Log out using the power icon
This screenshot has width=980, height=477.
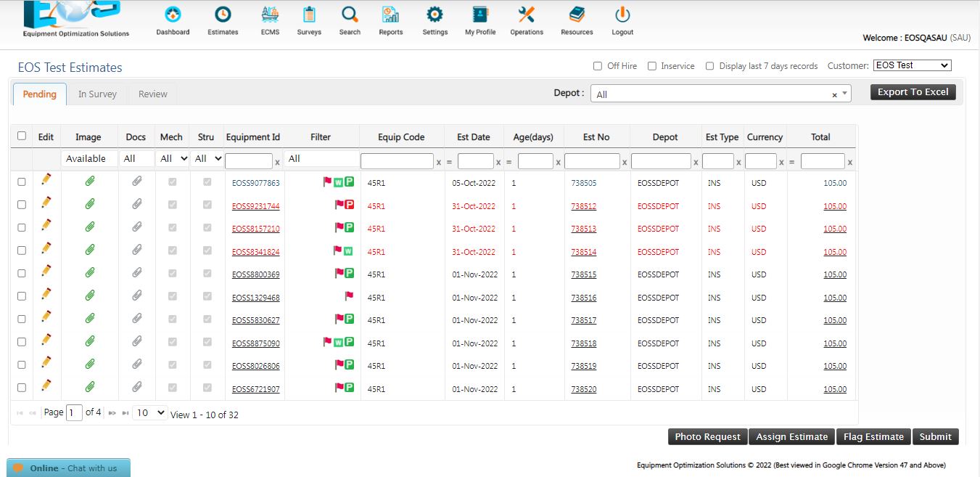(622, 16)
